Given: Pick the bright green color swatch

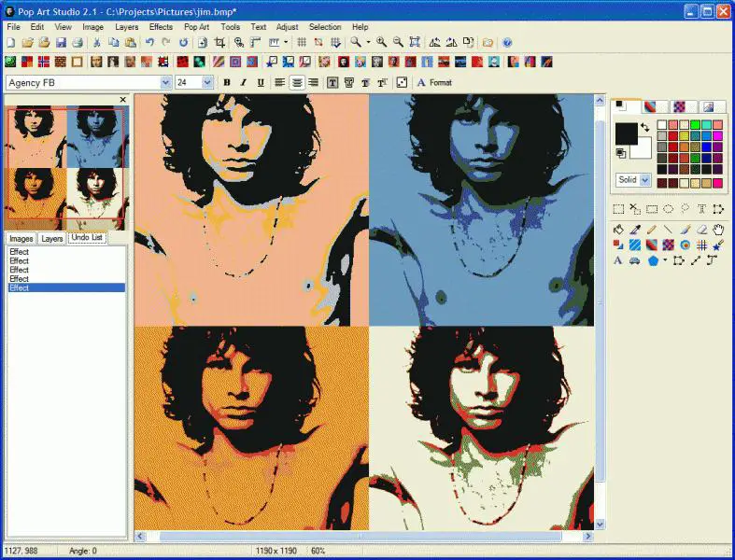Looking at the screenshot, I should [695, 125].
